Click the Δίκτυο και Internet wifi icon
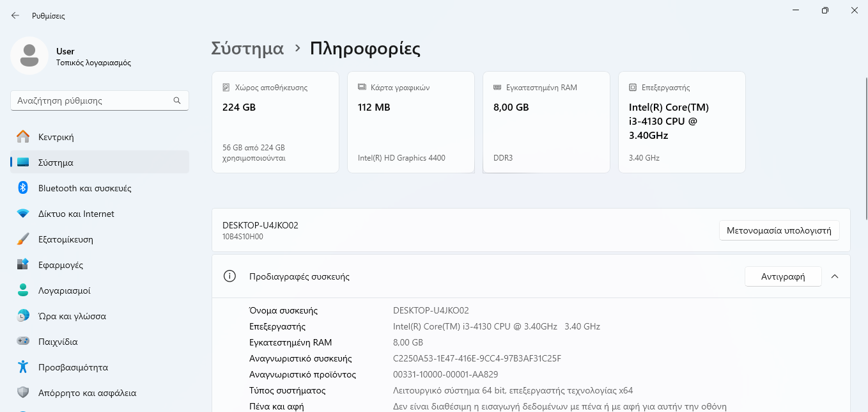 23,214
